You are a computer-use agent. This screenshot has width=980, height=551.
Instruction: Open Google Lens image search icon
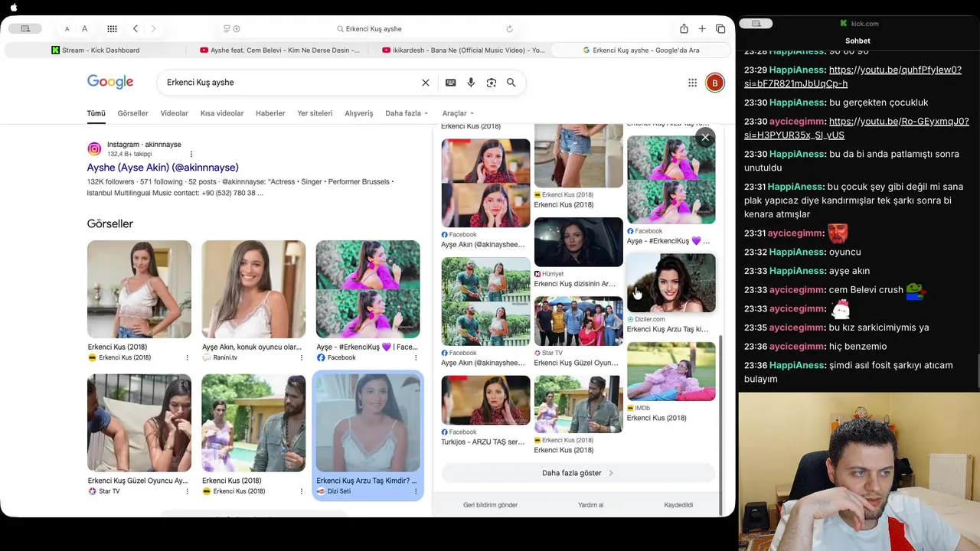[x=492, y=83]
